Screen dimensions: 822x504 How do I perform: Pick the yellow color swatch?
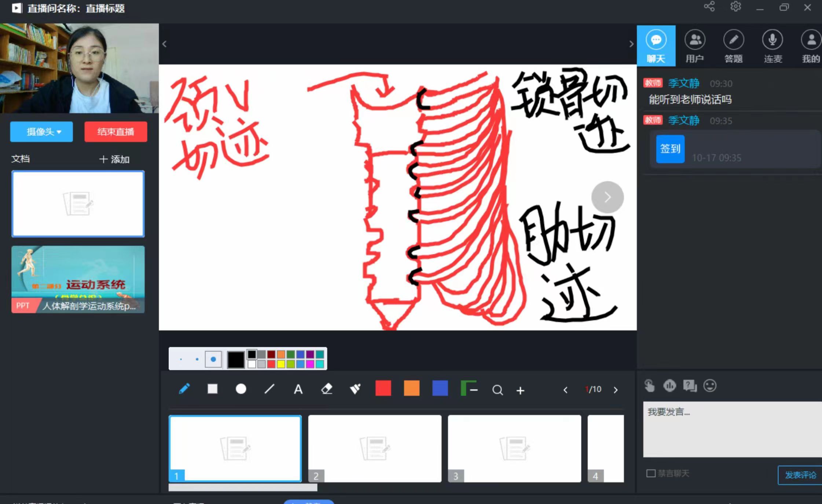[281, 365]
